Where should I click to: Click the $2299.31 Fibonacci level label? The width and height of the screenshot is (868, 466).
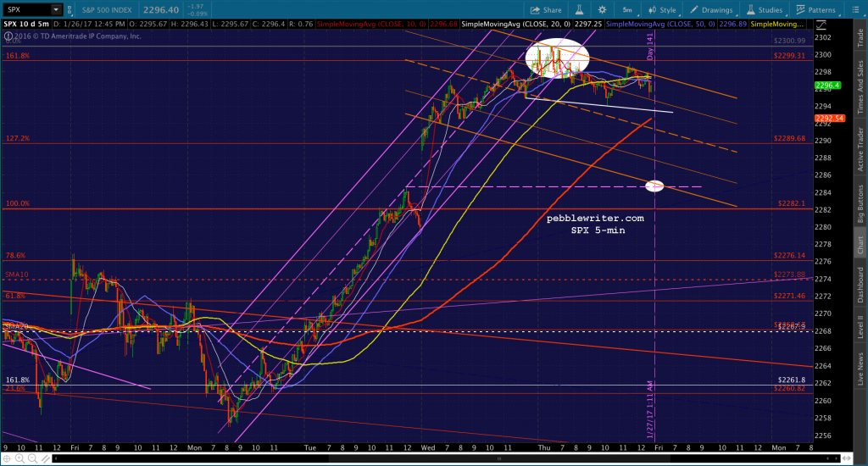789,56
